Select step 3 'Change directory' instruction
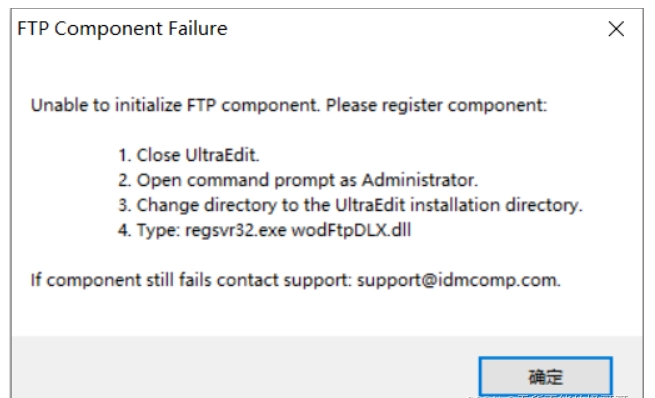 (x=350, y=205)
